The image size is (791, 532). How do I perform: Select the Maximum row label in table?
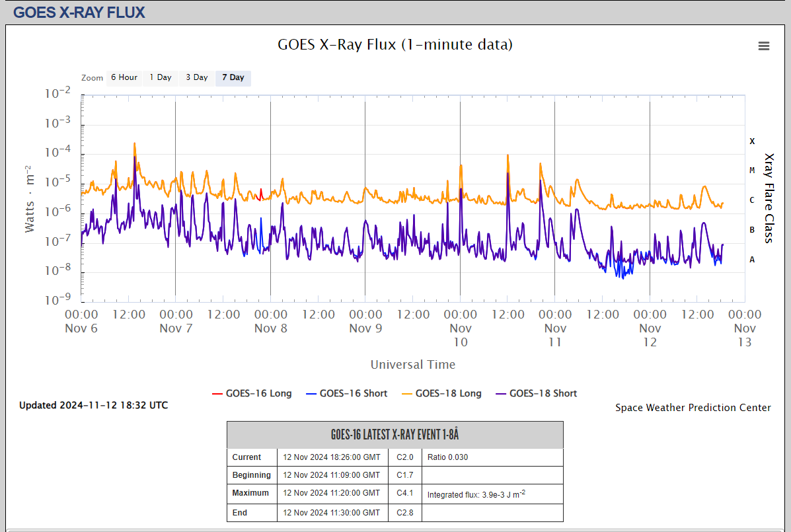pyautogui.click(x=250, y=493)
